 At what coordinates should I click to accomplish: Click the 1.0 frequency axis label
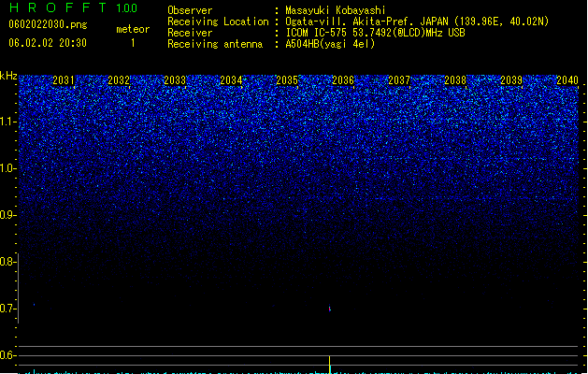7,168
